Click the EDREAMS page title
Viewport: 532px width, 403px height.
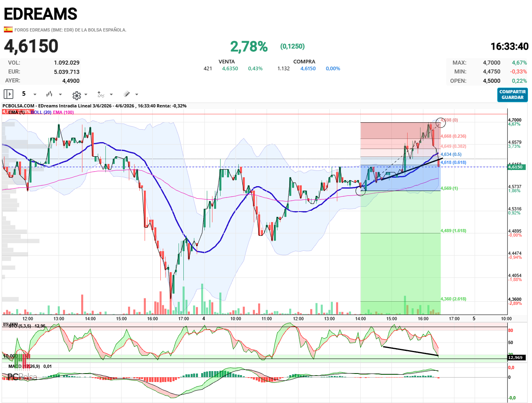point(40,14)
